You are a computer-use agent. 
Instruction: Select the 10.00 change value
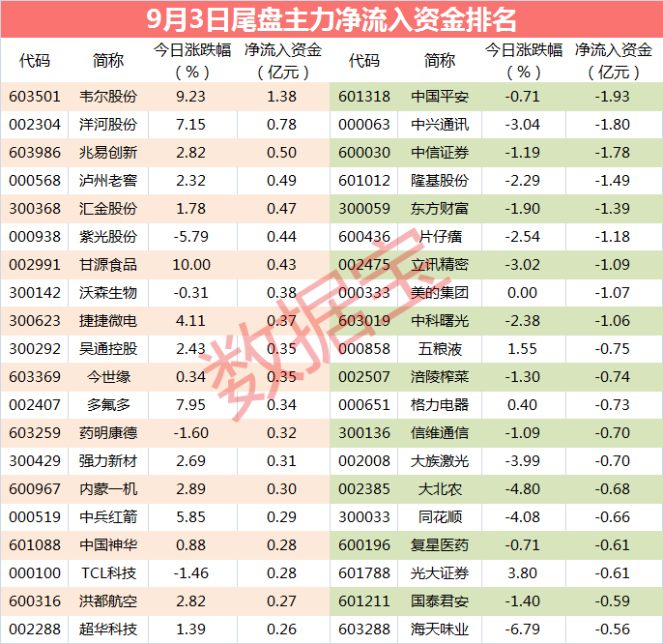click(x=191, y=264)
